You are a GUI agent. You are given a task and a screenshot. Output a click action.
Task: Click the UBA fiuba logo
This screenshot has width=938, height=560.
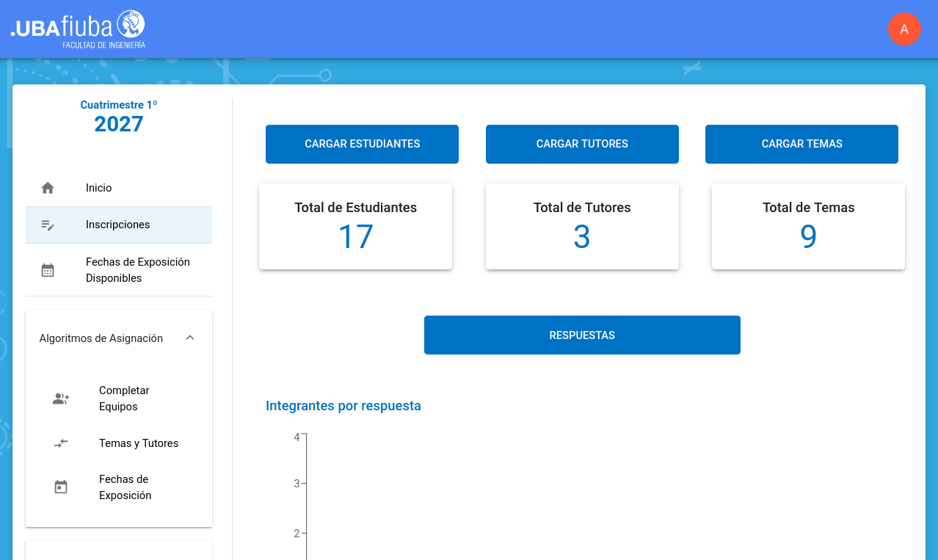pos(78,29)
